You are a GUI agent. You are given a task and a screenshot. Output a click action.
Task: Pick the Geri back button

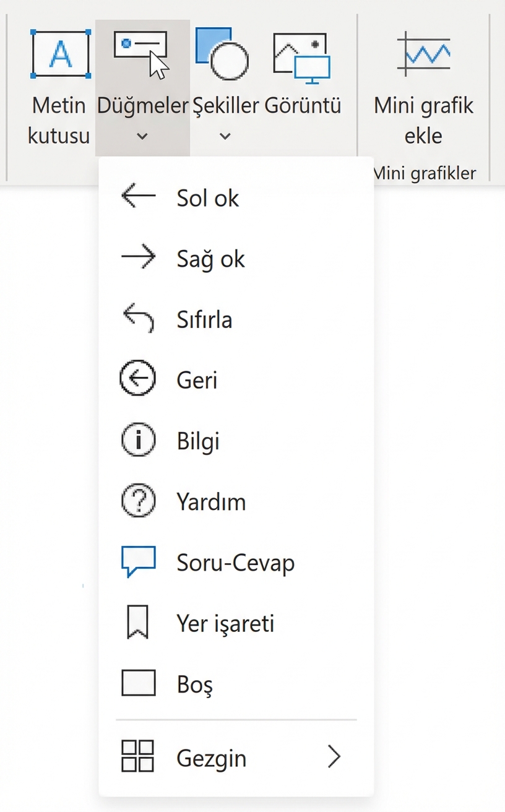pyautogui.click(x=197, y=379)
